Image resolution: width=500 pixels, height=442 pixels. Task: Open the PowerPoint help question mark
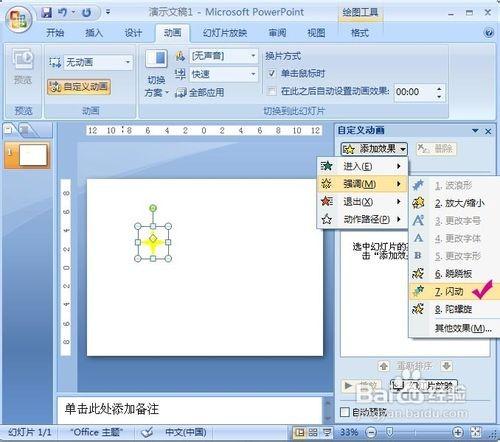(x=489, y=33)
